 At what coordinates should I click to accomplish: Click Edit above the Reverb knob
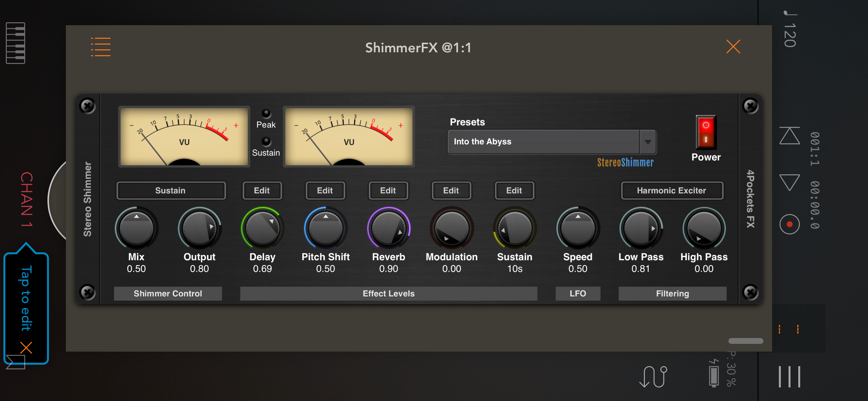click(x=388, y=191)
